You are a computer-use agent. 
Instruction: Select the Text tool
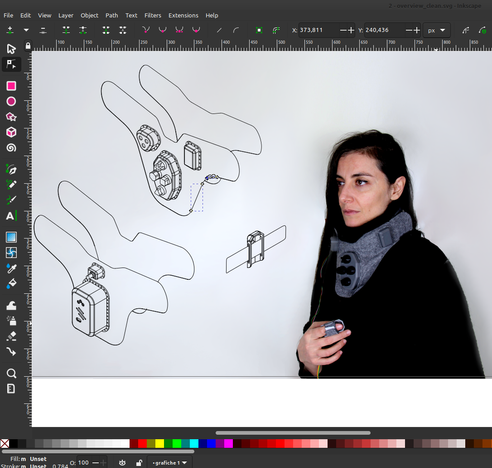tap(11, 216)
